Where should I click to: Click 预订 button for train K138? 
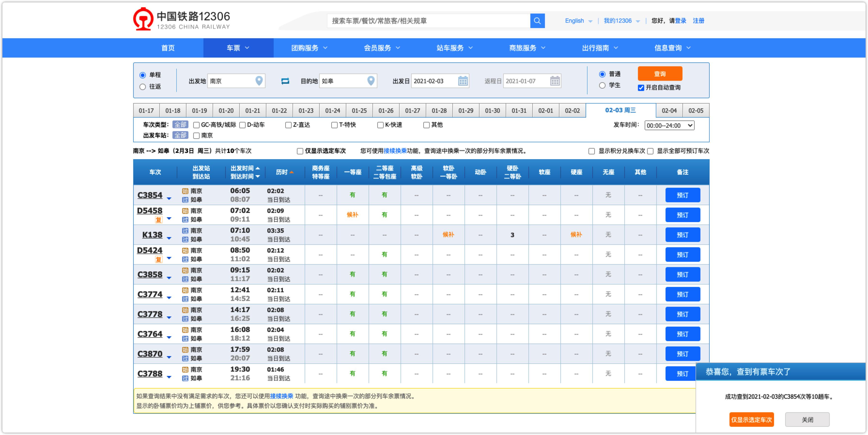(682, 235)
